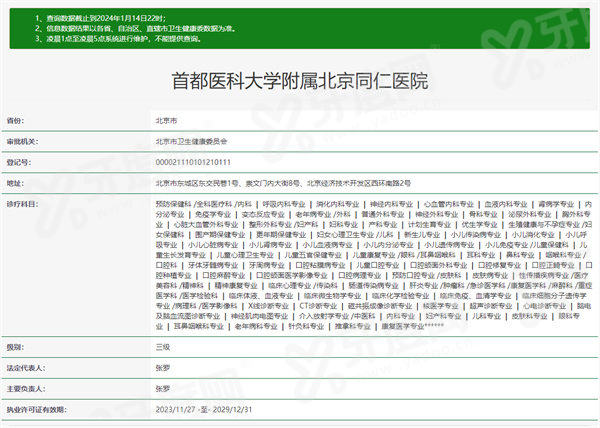Viewport: 600px width, 428px height.
Task: Click 小儿传染病专业 in the specialty list
Action: click(476, 235)
